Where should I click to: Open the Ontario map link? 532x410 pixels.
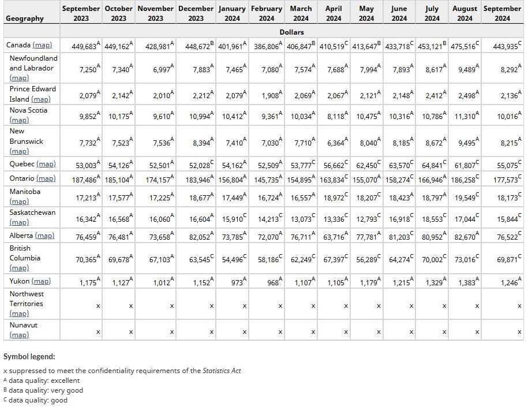tap(46, 178)
